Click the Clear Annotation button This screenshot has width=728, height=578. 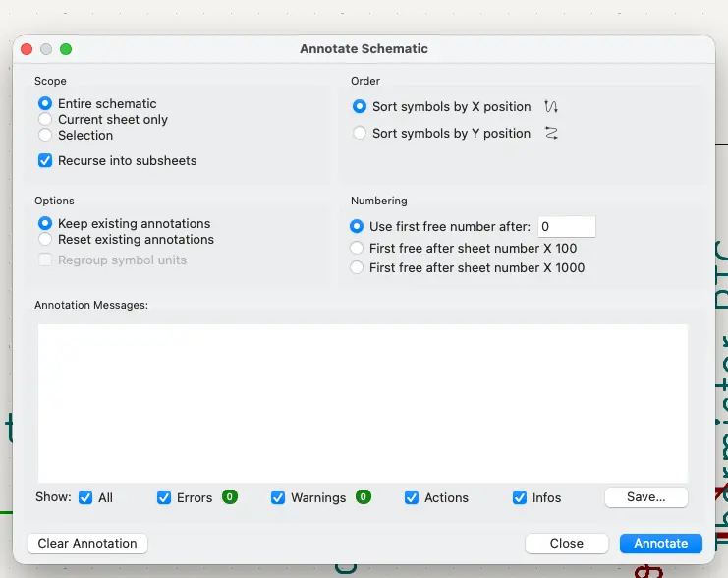pyautogui.click(x=87, y=544)
